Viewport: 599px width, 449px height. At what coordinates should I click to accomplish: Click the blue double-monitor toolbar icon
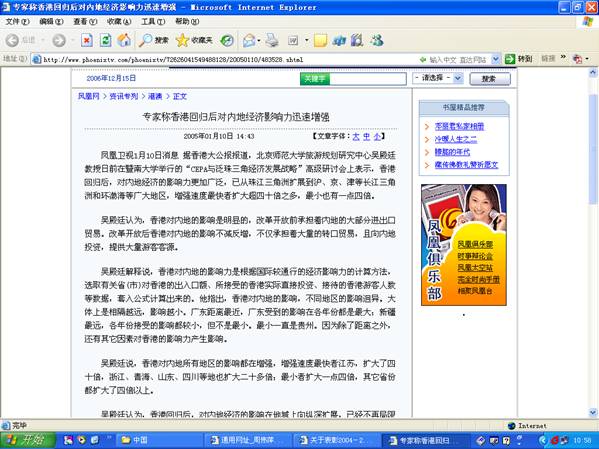pyautogui.click(x=339, y=40)
